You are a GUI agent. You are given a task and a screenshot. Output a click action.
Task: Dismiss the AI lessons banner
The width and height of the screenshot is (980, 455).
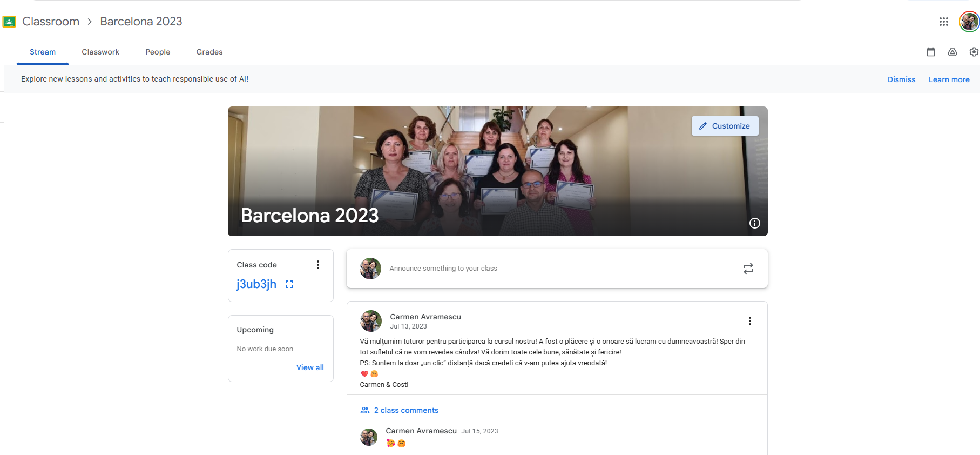pyautogui.click(x=901, y=79)
